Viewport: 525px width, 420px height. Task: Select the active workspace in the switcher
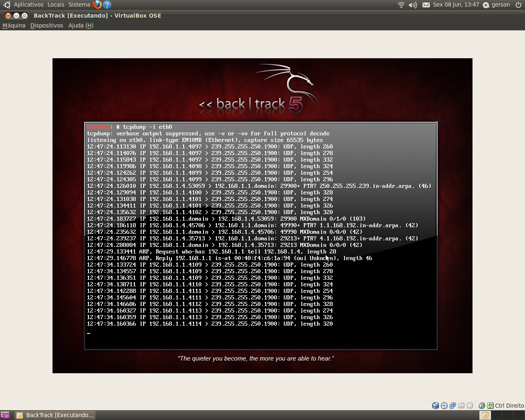coord(485,415)
